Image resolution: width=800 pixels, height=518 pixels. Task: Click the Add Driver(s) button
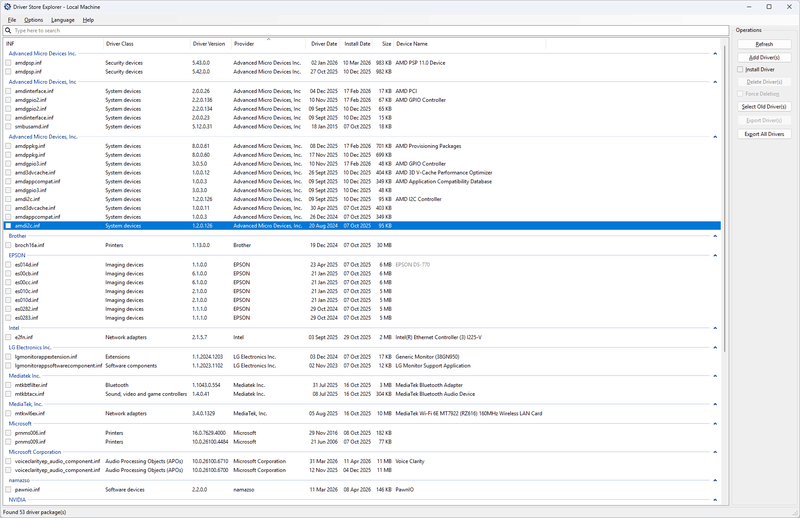pos(764,58)
